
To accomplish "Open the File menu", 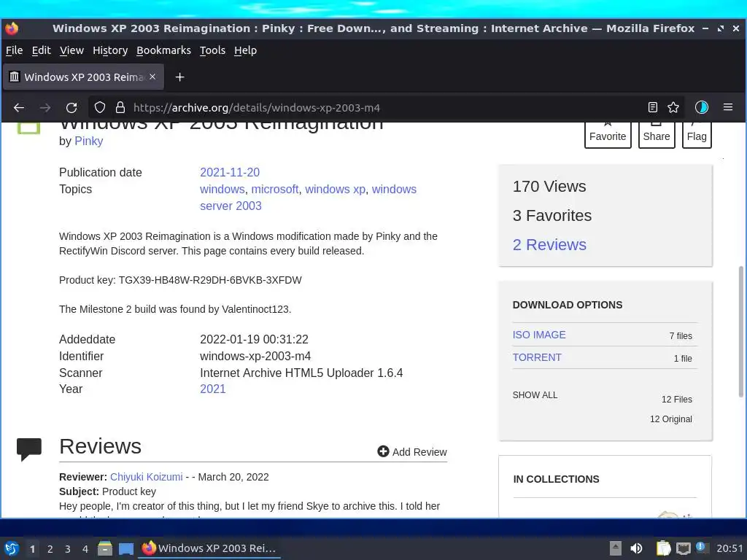I will [x=15, y=50].
